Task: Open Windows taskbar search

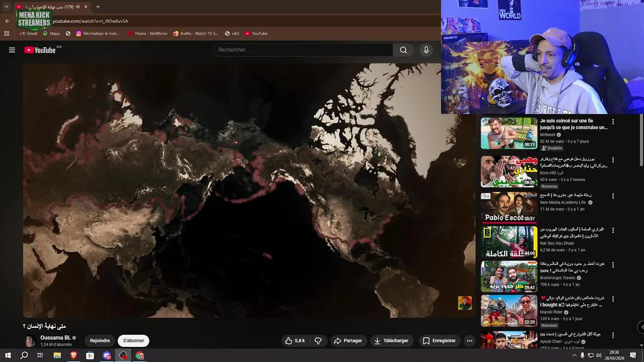Action: [x=24, y=355]
